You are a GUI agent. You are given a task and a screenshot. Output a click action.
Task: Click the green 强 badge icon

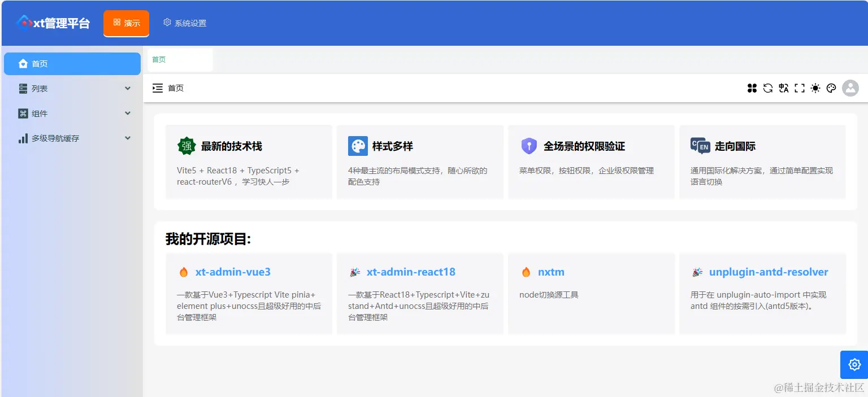[x=186, y=146]
